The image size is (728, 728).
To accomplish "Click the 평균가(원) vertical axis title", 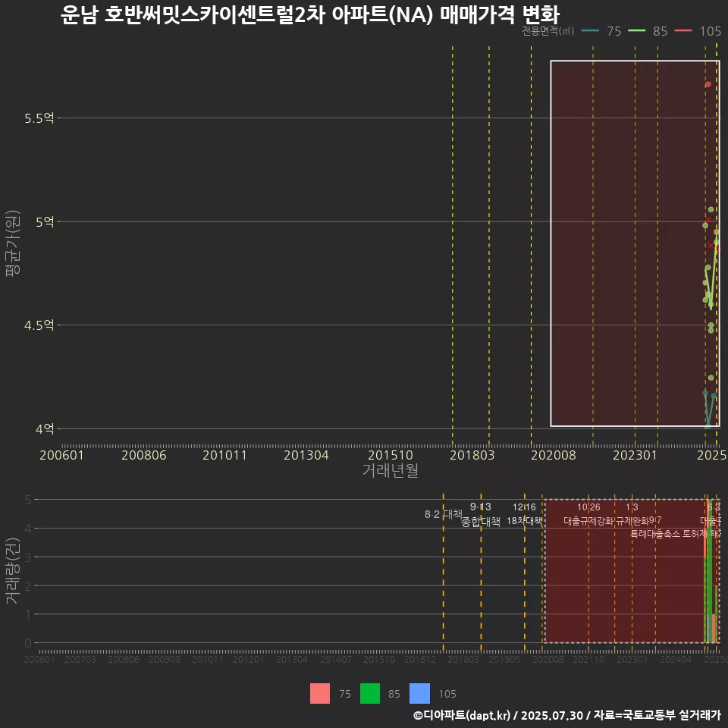I will coord(13,243).
